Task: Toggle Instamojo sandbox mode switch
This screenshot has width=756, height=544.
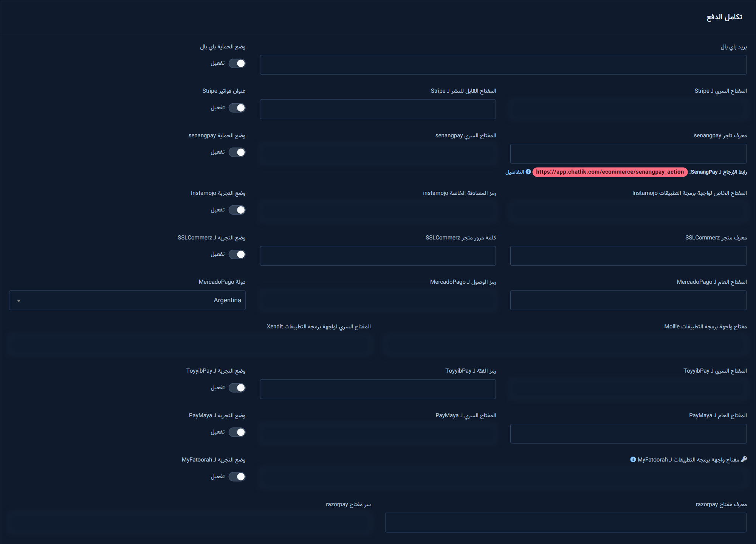Action: [x=237, y=210]
